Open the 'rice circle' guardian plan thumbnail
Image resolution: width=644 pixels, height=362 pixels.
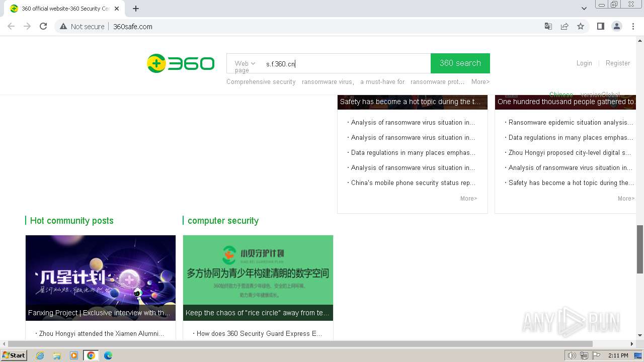258,278
